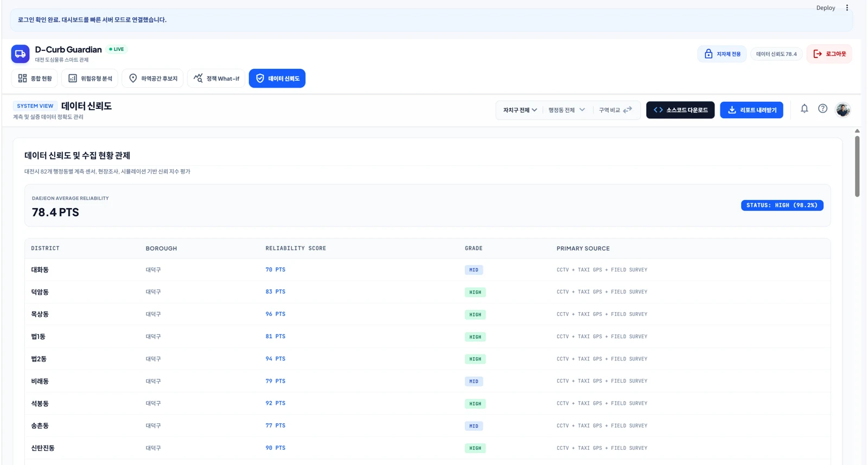The height and width of the screenshot is (465, 868).
Task: Click the DISTRICT column header
Action: coord(45,248)
